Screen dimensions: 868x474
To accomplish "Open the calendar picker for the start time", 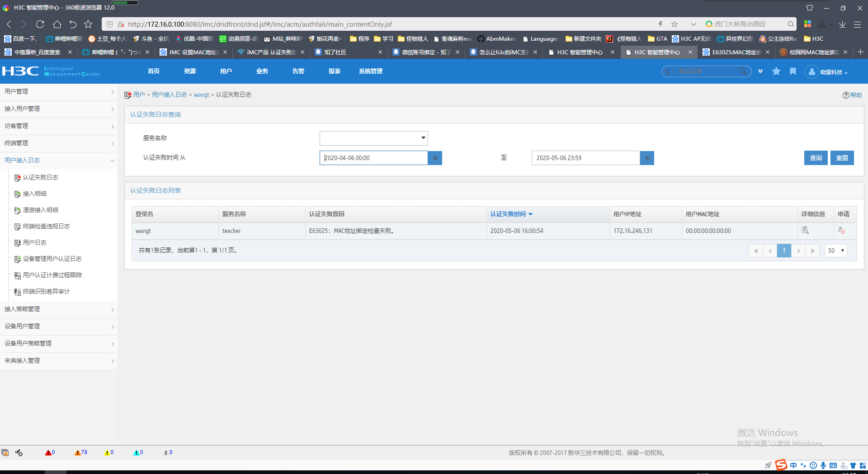I will (x=435, y=158).
